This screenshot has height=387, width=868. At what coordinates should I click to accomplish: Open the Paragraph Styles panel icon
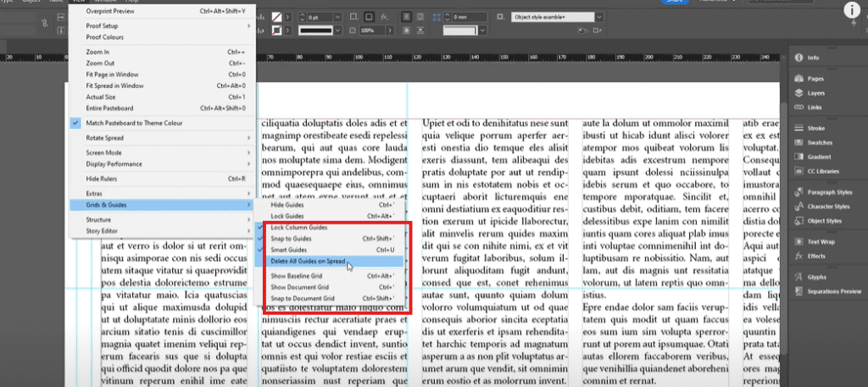798,192
